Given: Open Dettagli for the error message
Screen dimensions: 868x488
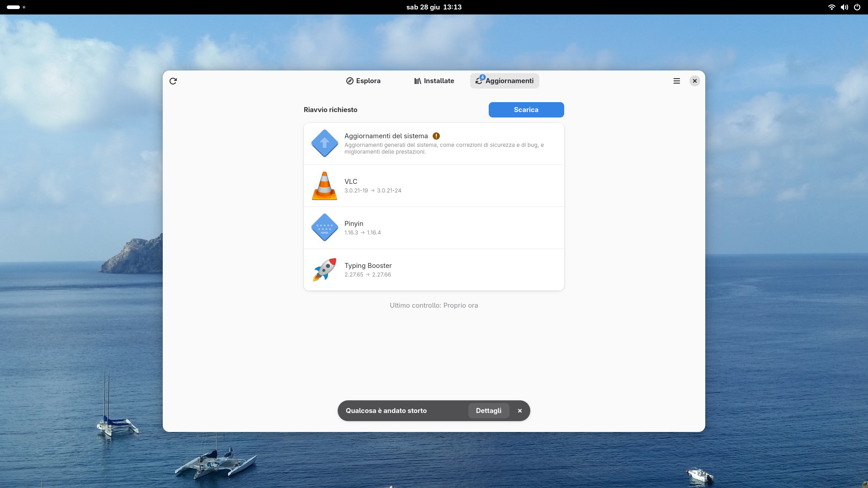Looking at the screenshot, I should [x=488, y=411].
